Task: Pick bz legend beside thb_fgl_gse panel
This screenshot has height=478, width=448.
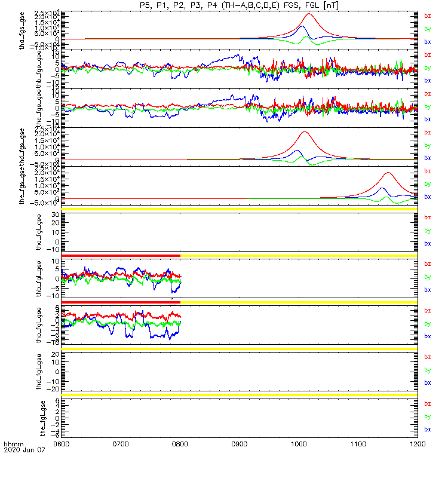Action: (428, 264)
